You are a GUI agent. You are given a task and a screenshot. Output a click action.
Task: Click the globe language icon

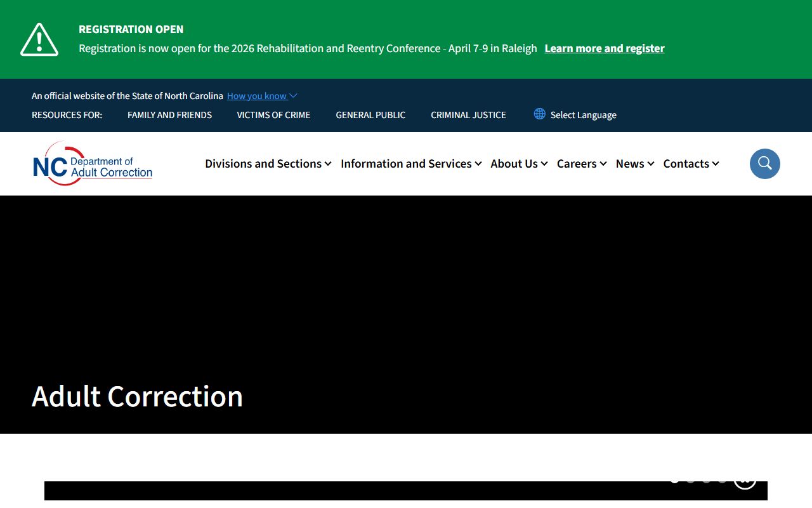pos(539,114)
